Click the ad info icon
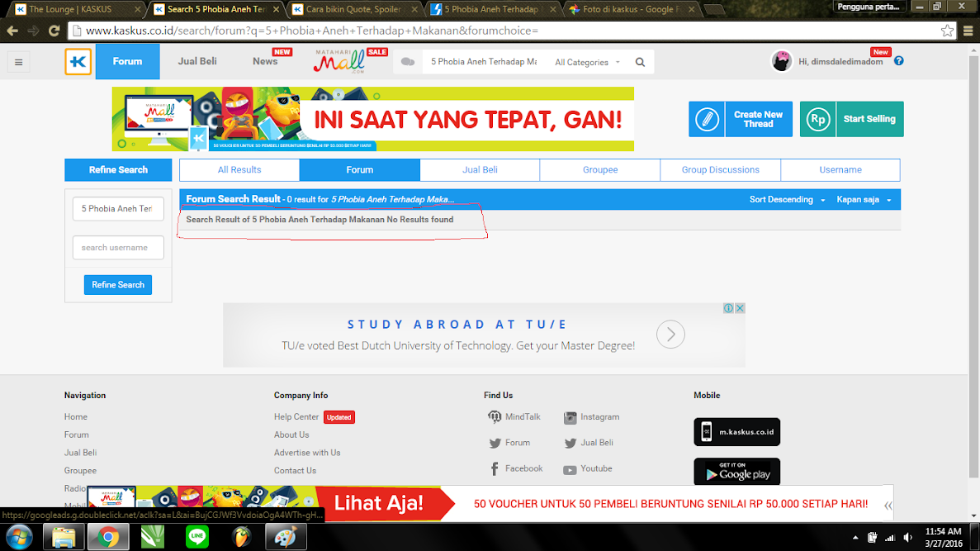 [x=728, y=308]
